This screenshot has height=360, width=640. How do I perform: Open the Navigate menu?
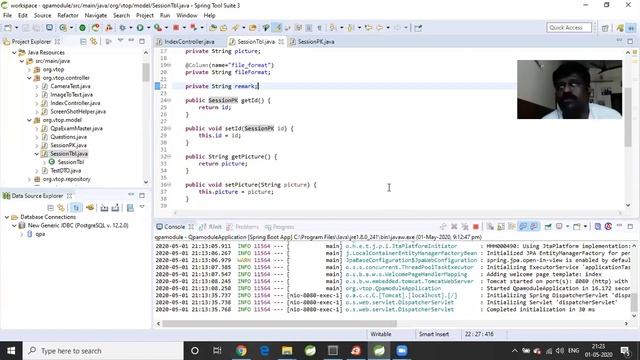[x=96, y=16]
